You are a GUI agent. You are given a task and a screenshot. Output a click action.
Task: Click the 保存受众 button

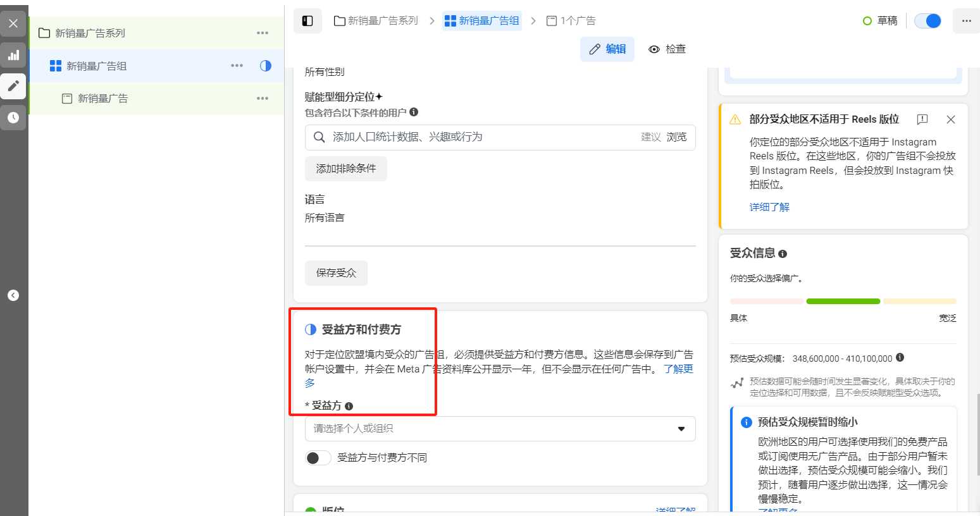(336, 273)
